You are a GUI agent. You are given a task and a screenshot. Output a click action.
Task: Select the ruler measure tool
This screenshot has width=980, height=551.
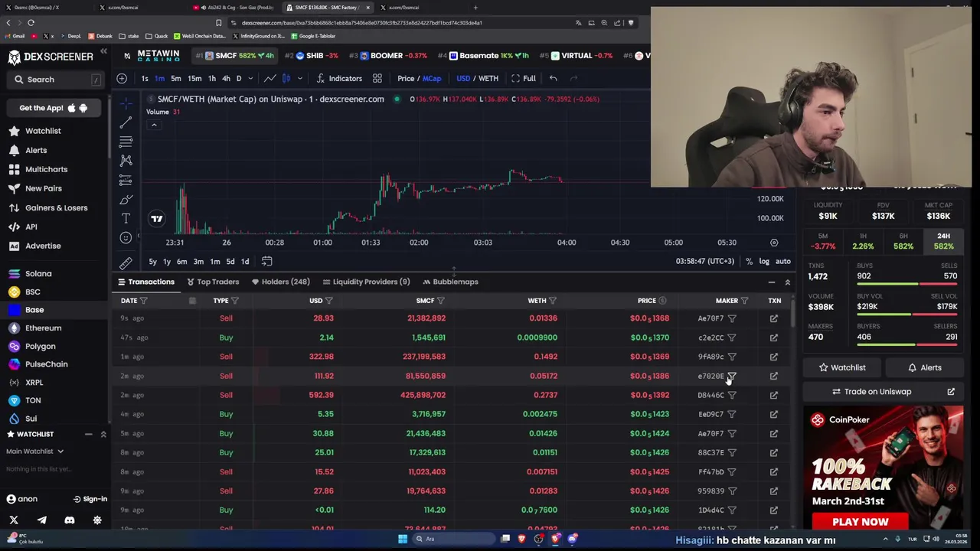point(126,262)
